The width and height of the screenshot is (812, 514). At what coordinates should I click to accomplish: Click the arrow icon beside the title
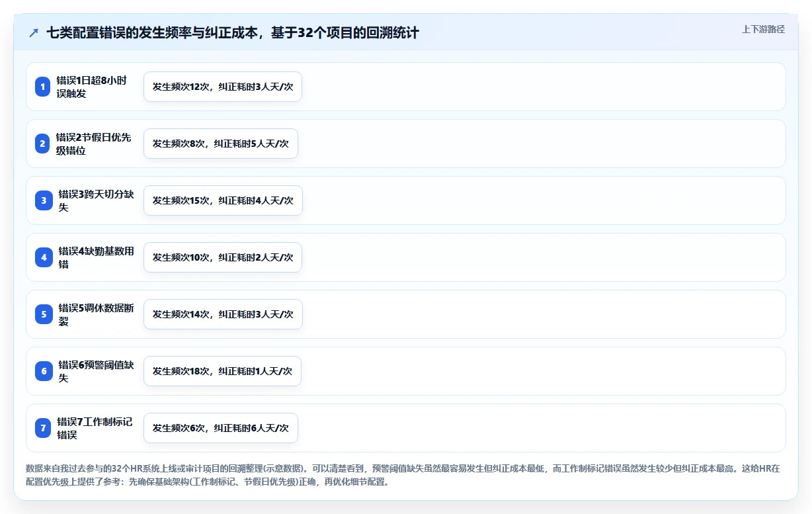pyautogui.click(x=33, y=33)
